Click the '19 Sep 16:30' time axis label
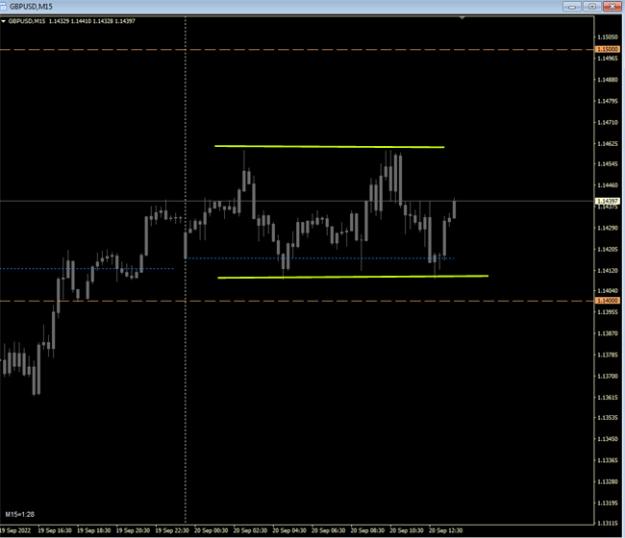Screen dimensions: 625x538 click(x=55, y=531)
